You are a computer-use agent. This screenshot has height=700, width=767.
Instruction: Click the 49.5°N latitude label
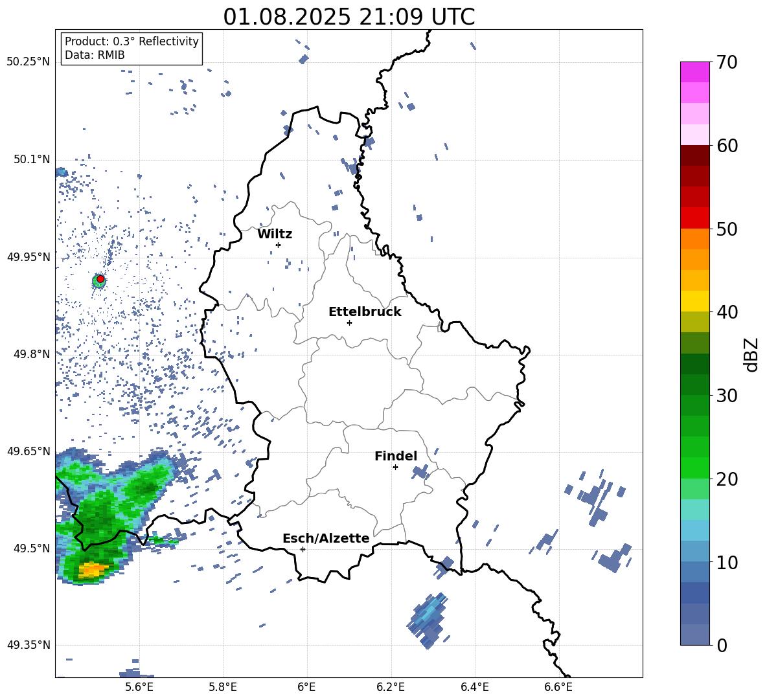pyautogui.click(x=31, y=548)
